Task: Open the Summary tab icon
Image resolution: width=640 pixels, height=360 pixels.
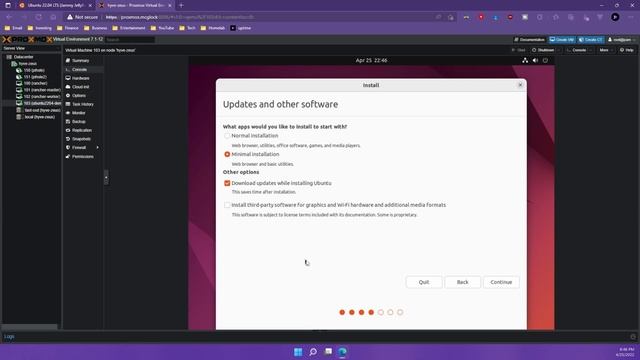Action: [68, 60]
